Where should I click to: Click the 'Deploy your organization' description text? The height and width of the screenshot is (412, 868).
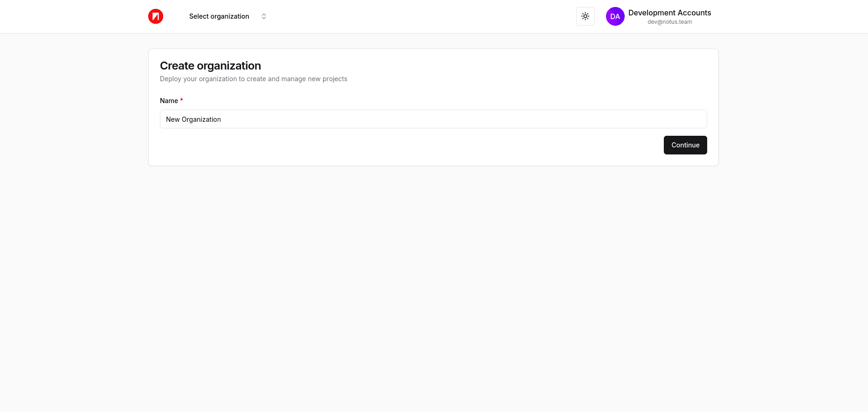click(x=253, y=79)
